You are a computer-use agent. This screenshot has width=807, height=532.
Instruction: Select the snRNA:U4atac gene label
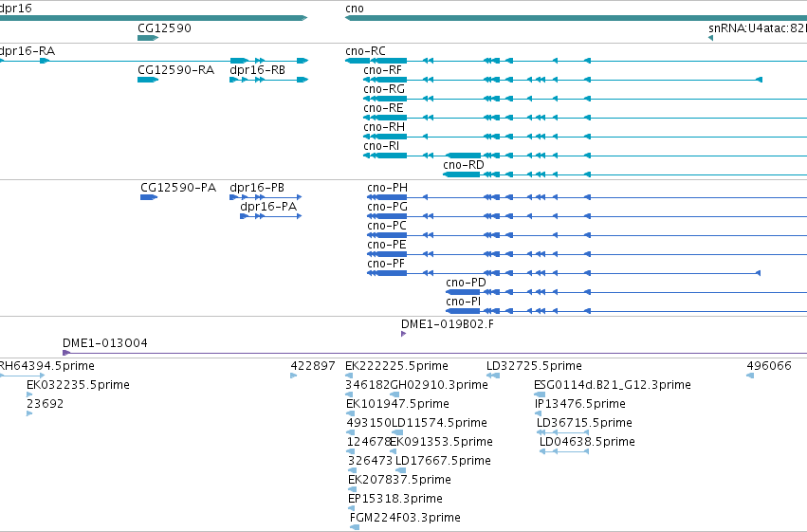(758, 28)
